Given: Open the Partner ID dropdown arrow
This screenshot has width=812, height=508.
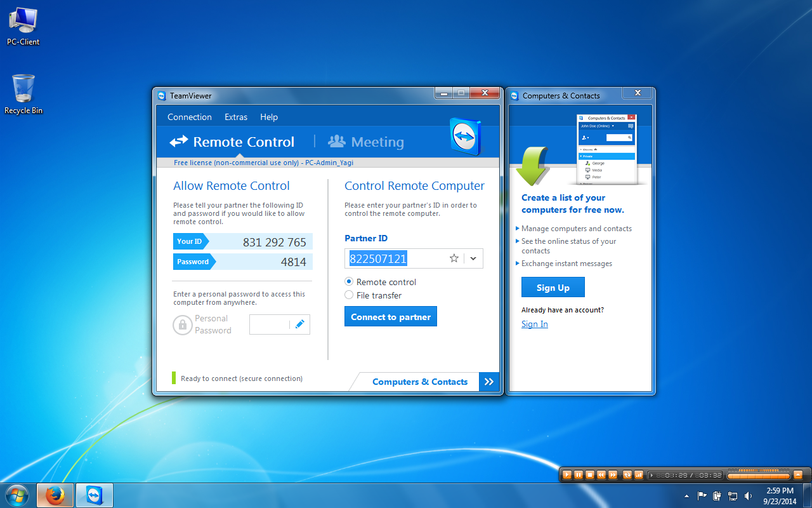Looking at the screenshot, I should click(473, 258).
